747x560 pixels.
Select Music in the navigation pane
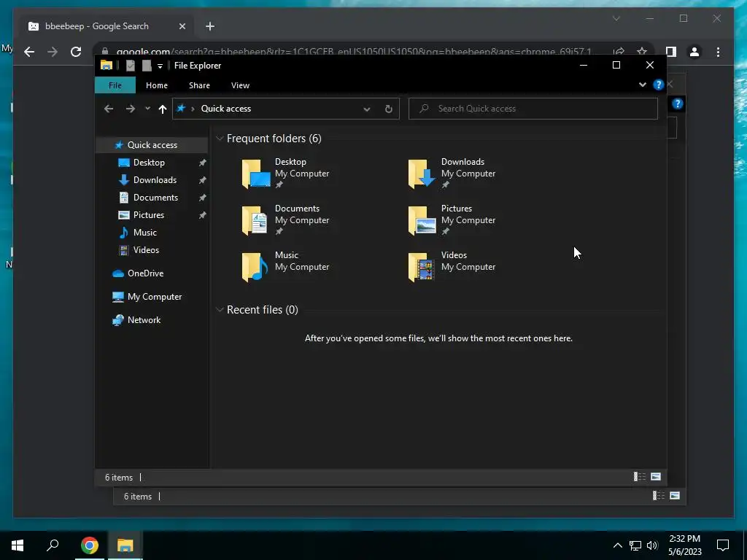pos(145,233)
